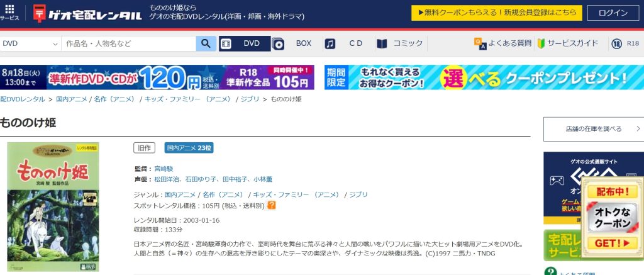The width and height of the screenshot is (644, 275).
Task: Open the 準新作DVD・CD 120円 banner
Action: tap(157, 77)
